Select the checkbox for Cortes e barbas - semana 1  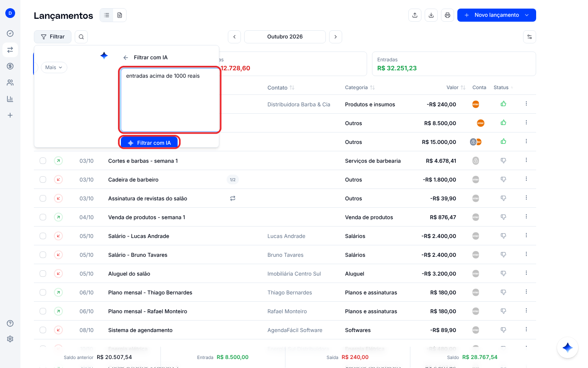43,161
